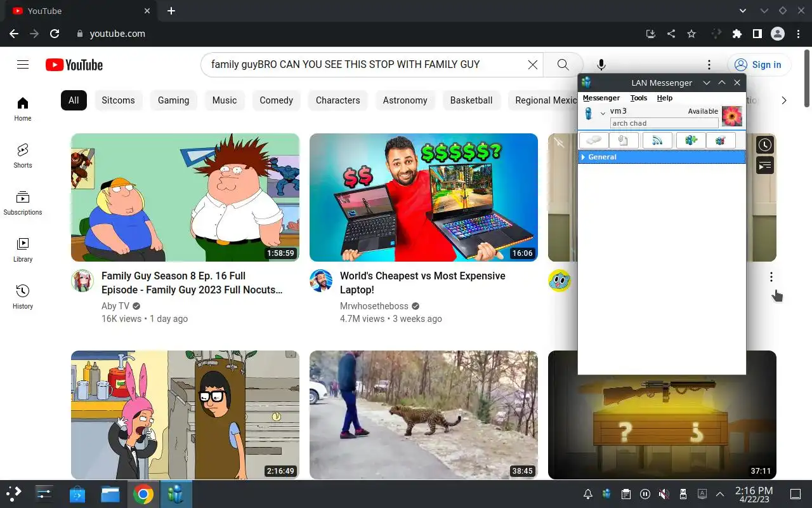Open the leopard video thumbnail lasting 38:45
812x508 pixels.
[x=424, y=415]
